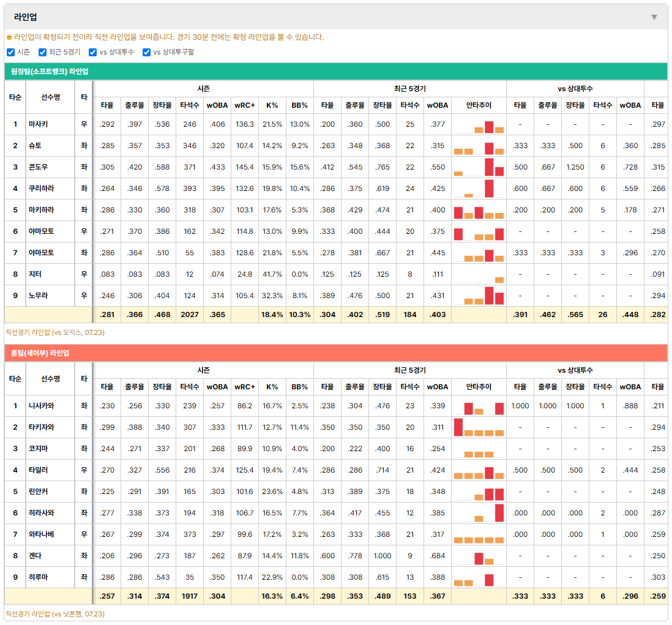Collapse the 라인업 panel arrow
Image resolution: width=672 pixels, height=625 pixels.
click(654, 17)
